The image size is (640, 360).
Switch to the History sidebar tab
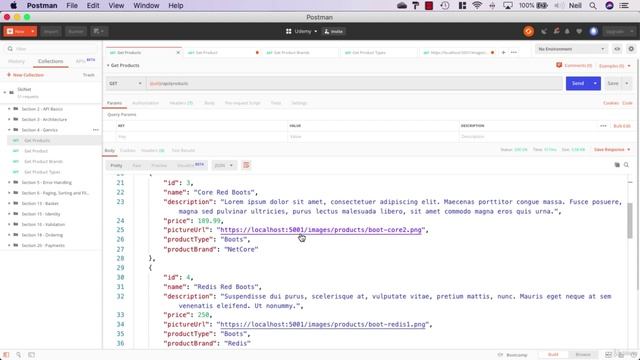pos(16,61)
